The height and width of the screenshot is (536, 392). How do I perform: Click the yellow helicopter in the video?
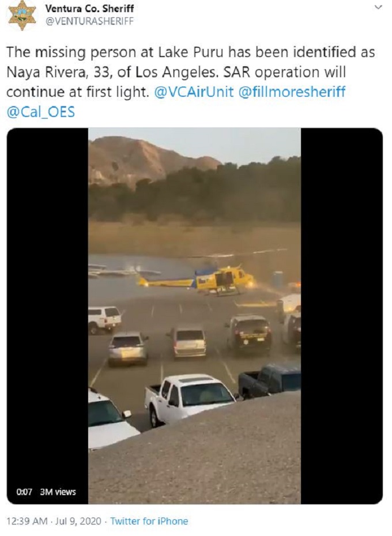197,278
